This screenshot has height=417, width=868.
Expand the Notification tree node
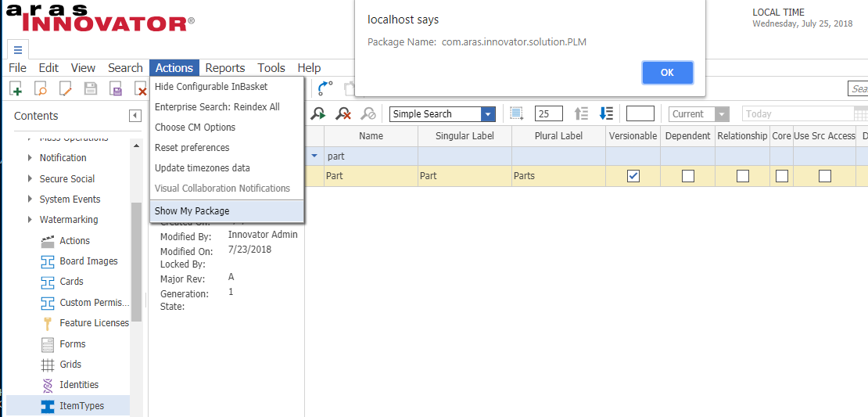click(x=30, y=158)
